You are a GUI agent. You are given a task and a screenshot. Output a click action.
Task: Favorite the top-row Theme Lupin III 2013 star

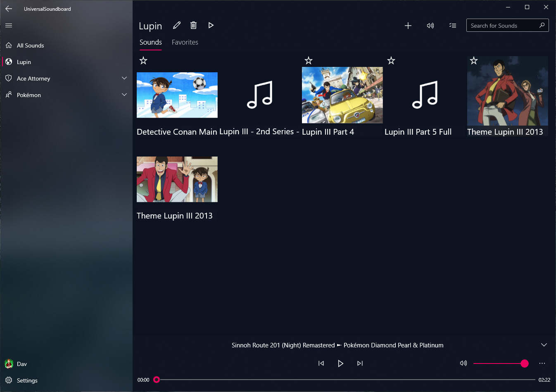[474, 61]
